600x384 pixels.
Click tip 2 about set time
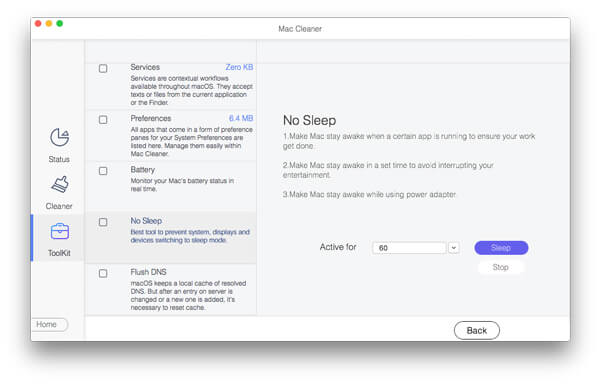[x=388, y=170]
